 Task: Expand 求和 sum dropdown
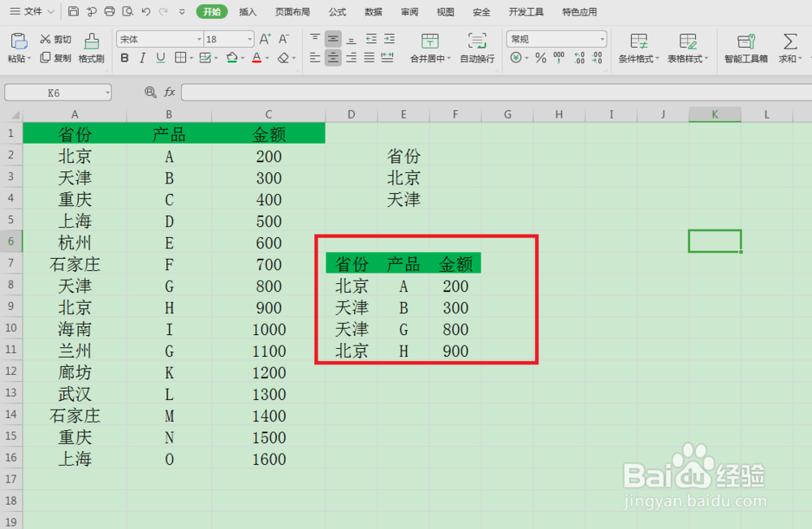pos(800,58)
